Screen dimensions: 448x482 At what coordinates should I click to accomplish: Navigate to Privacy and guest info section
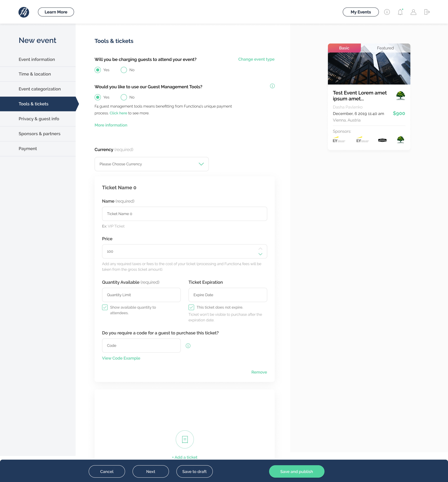38,119
